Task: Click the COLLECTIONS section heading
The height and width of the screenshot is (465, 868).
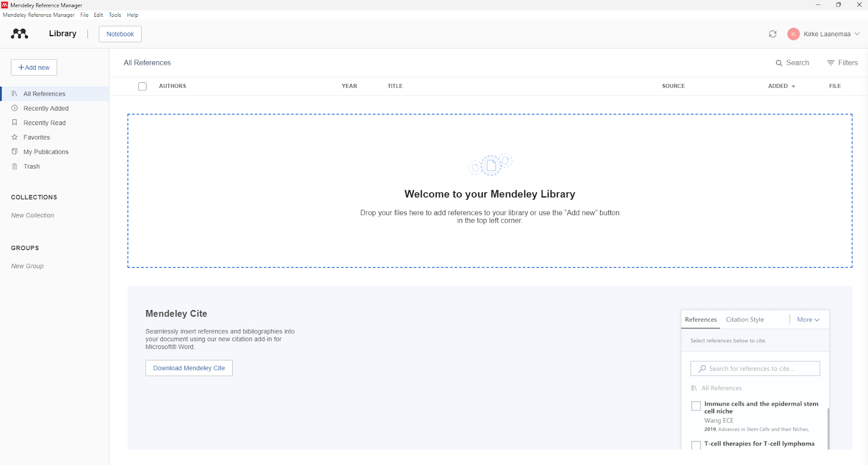Action: click(x=34, y=197)
